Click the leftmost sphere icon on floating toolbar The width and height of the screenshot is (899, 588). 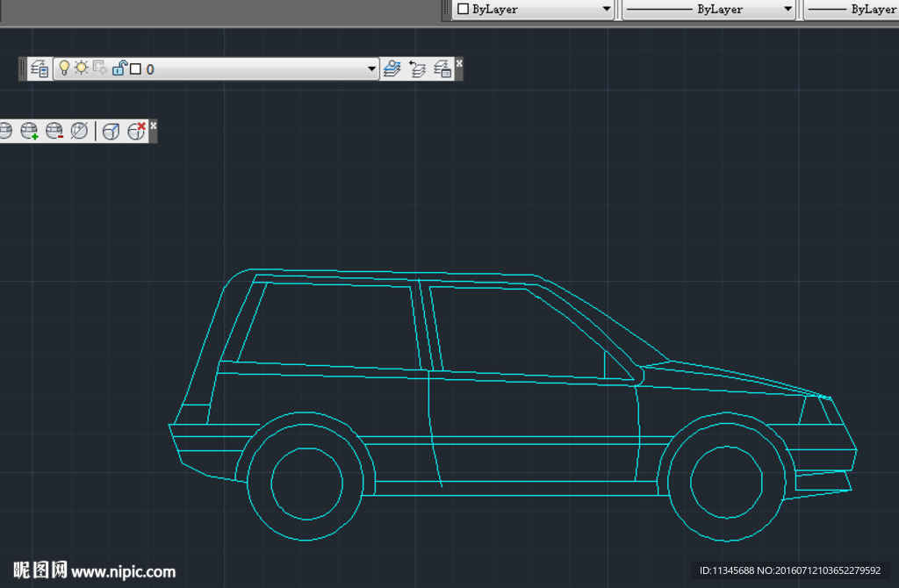point(6,130)
